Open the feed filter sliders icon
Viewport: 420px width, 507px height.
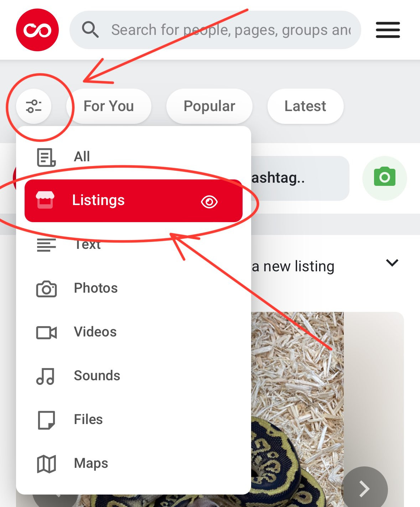(x=34, y=106)
